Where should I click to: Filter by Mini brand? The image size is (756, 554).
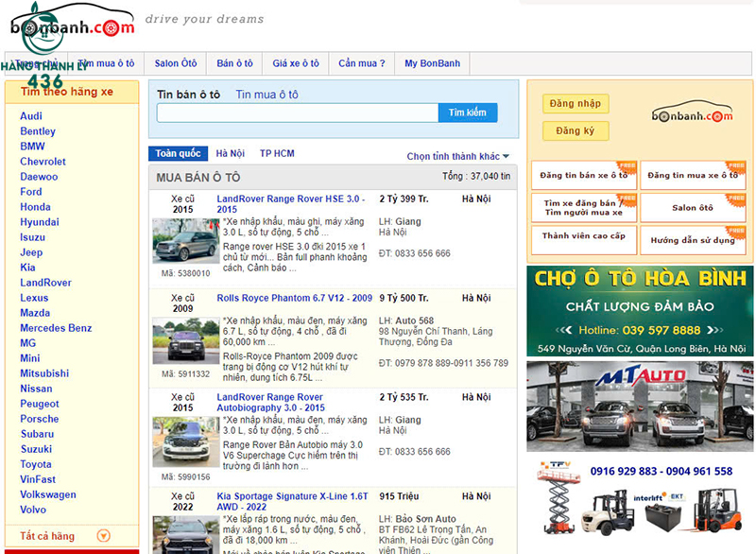(30, 358)
